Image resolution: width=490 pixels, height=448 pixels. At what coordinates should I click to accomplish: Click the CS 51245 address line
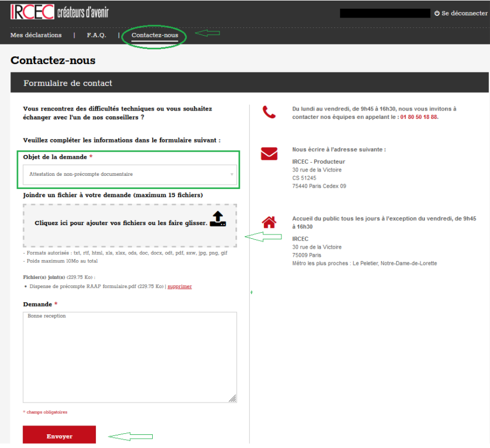click(x=304, y=178)
